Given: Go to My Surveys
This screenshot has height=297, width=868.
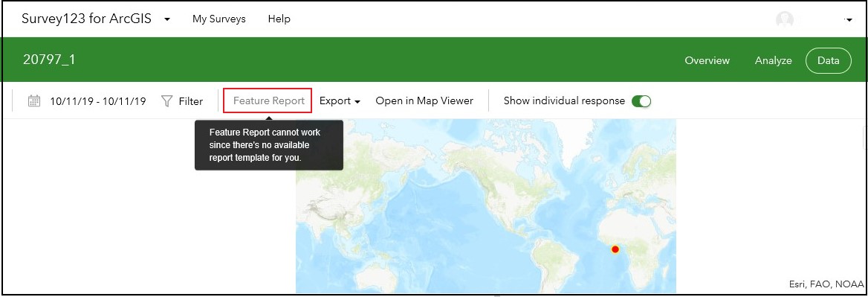Looking at the screenshot, I should (218, 19).
